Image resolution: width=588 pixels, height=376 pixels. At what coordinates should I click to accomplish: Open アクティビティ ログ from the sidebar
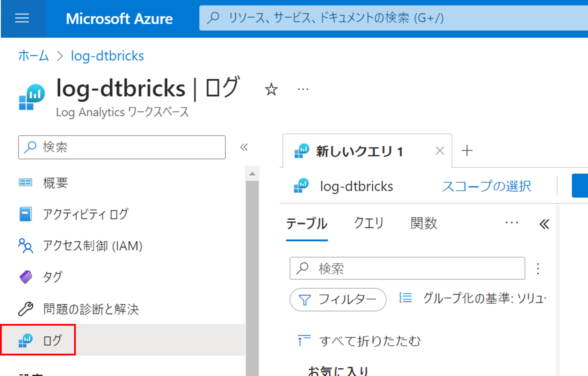(x=85, y=214)
